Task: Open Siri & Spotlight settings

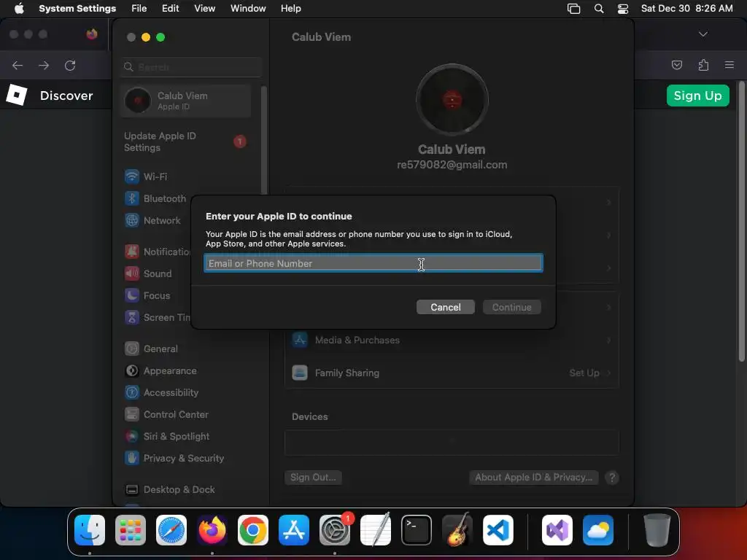Action: tap(177, 436)
